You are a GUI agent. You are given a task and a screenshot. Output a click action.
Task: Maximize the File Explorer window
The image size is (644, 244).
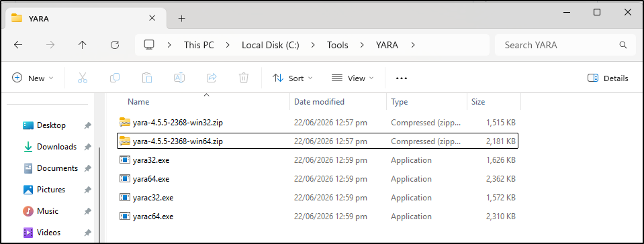pyautogui.click(x=597, y=12)
